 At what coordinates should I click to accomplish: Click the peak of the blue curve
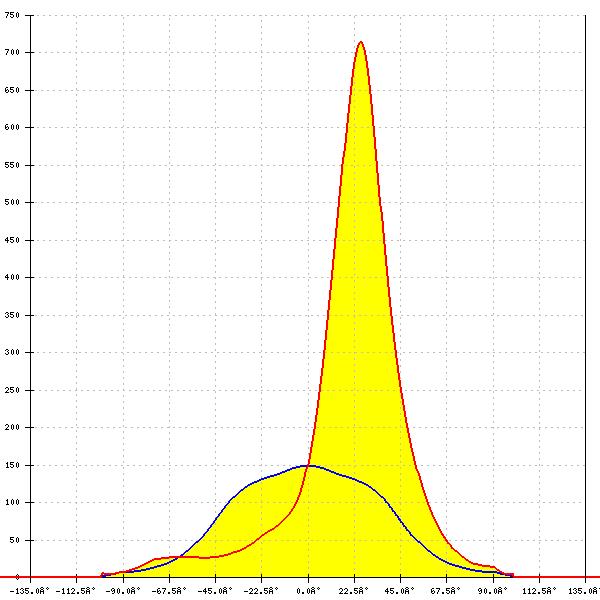(x=309, y=466)
